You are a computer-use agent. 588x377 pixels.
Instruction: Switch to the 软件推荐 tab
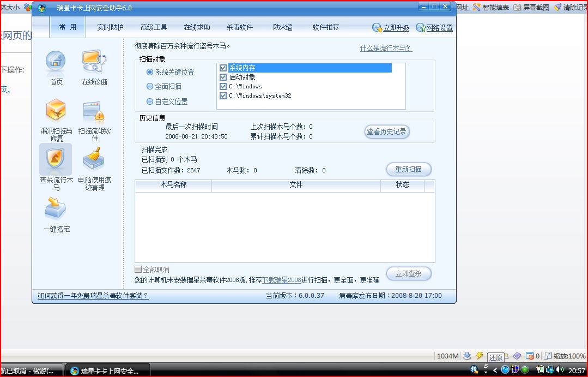click(x=326, y=27)
